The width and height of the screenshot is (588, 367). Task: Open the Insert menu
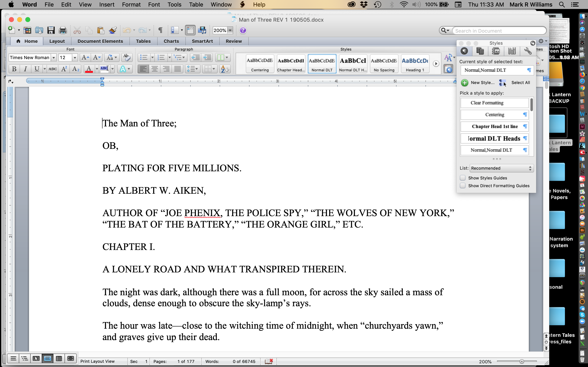[107, 5]
